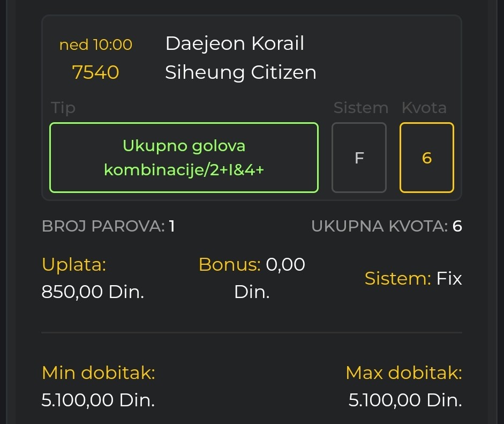This screenshot has width=504, height=424.
Task: Tap the Bonus 0,00 Din. field
Action: 252,278
